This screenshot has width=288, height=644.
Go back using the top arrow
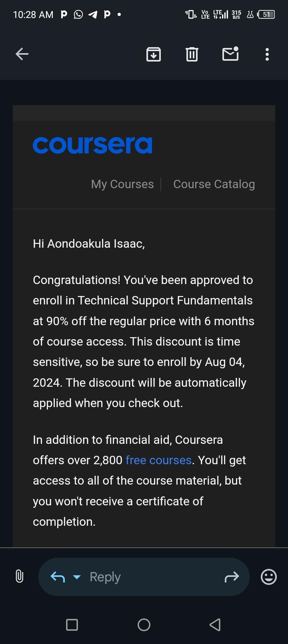[22, 54]
